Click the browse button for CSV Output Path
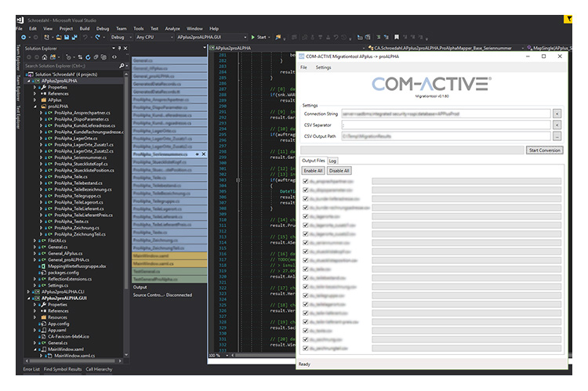The width and height of the screenshot is (588, 391). 557,136
